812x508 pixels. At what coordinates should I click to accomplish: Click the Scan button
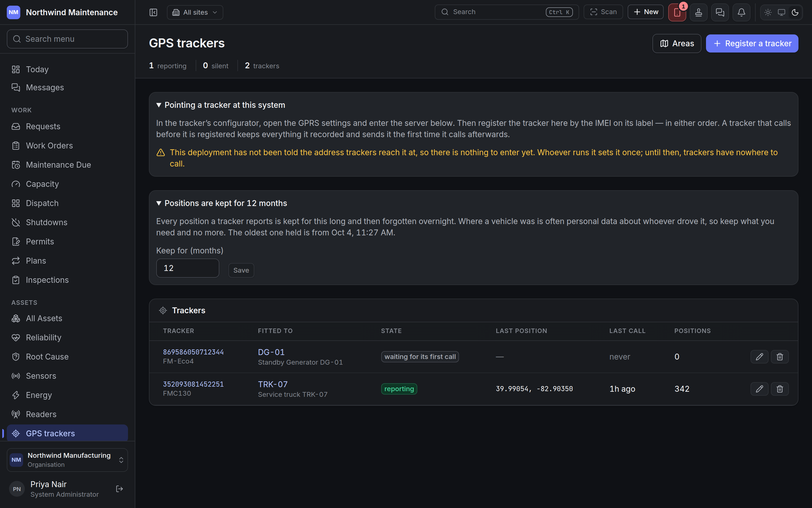tap(603, 12)
